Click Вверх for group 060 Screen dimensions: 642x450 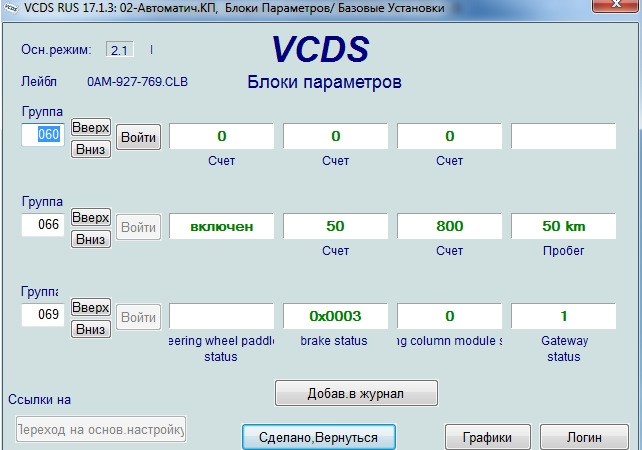click(x=91, y=127)
